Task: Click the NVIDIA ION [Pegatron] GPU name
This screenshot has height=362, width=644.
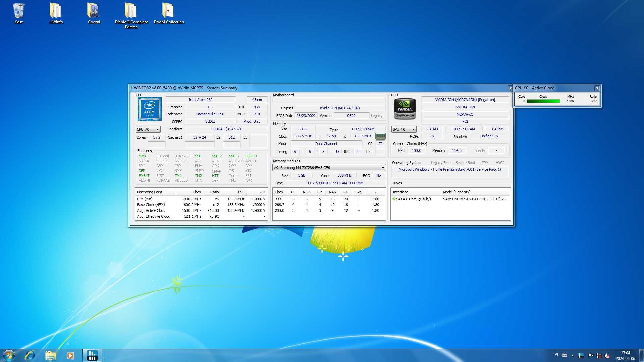Action: coord(465,100)
